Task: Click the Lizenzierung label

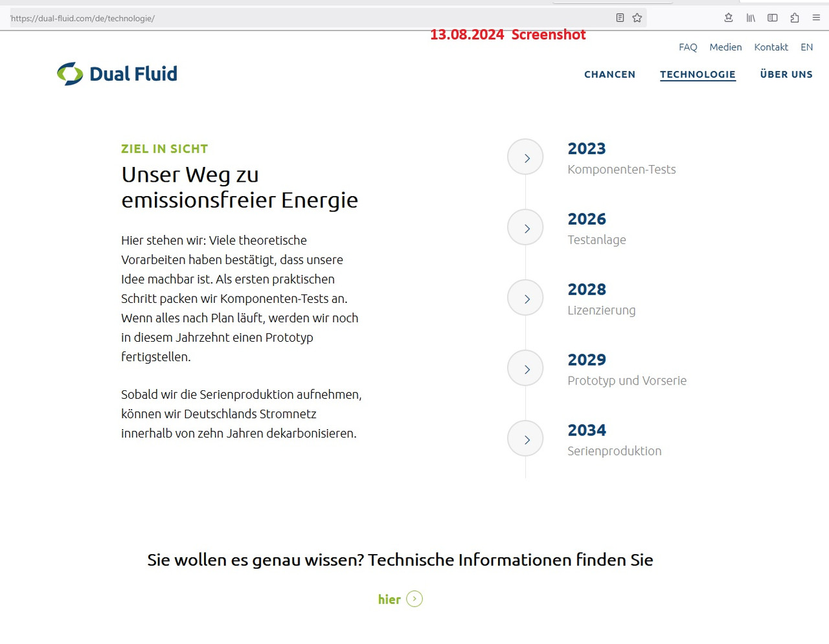Action: [x=602, y=311]
